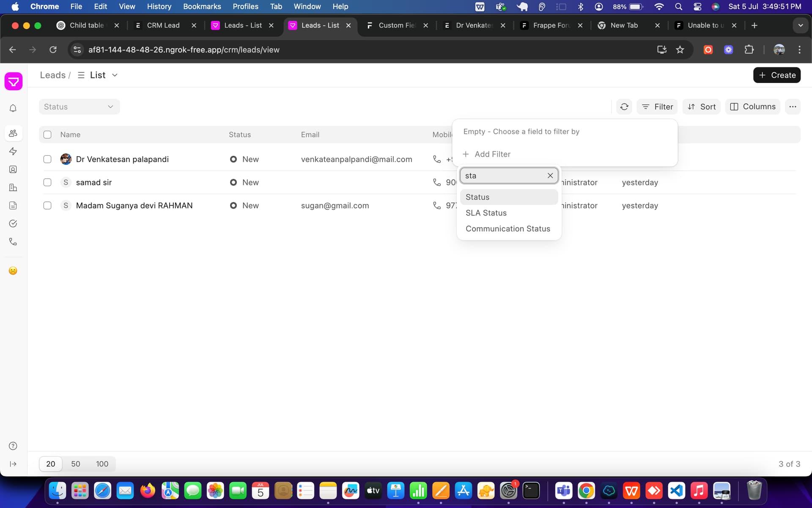Screen dimensions: 812x508
Task: Check the Madam Suganya devi RAHMAN checkbox
Action: tap(47, 205)
